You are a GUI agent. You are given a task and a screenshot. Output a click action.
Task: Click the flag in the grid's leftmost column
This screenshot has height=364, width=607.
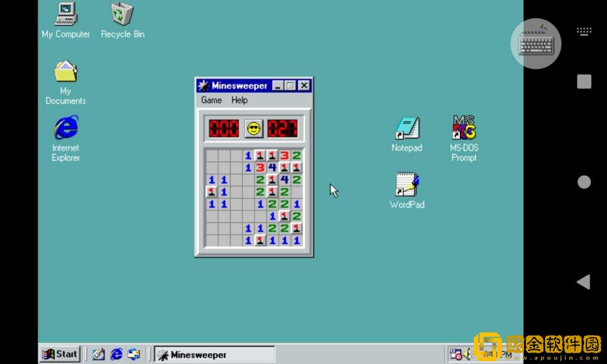pyautogui.click(x=211, y=191)
